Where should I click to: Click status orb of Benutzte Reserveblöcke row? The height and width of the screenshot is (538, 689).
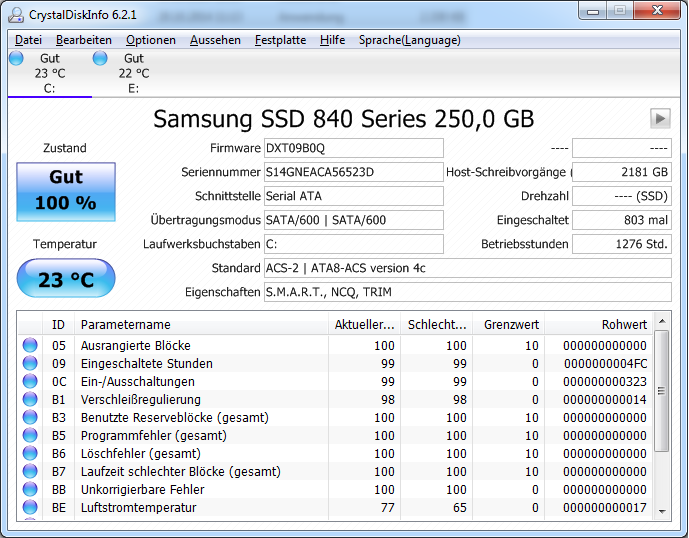pyautogui.click(x=30, y=417)
